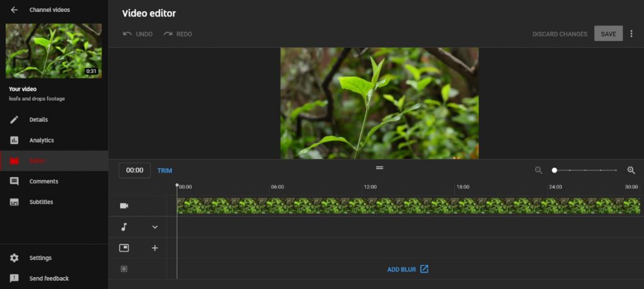Open the Settings menu item
Viewport: 644px width, 289px height.
pos(54,258)
